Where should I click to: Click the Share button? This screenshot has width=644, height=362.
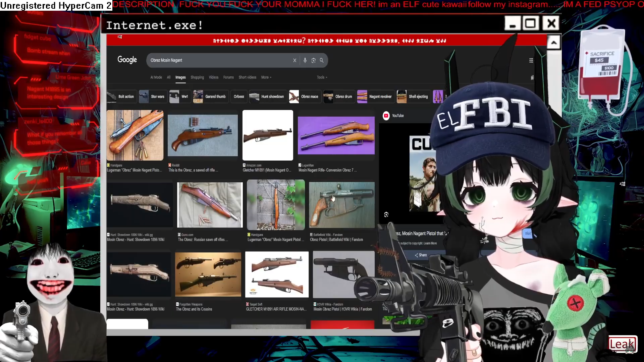click(421, 255)
